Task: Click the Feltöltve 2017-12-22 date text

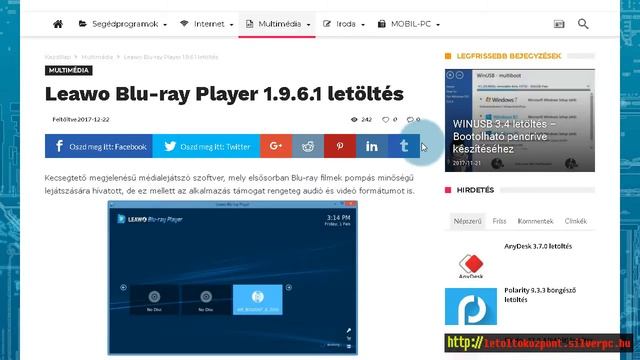Action: click(81, 120)
